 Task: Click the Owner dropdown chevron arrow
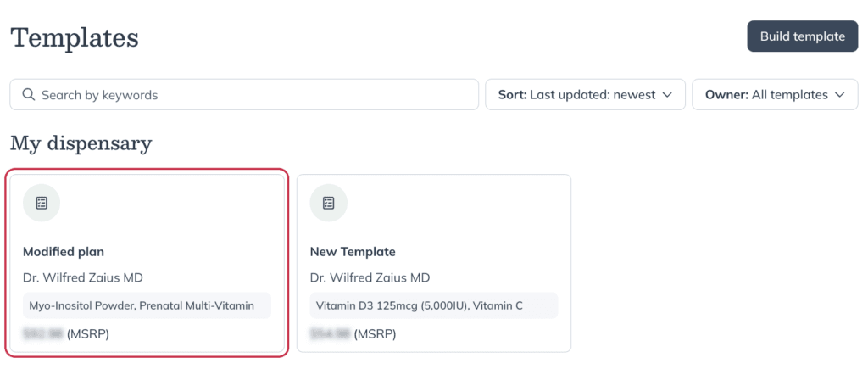point(840,95)
